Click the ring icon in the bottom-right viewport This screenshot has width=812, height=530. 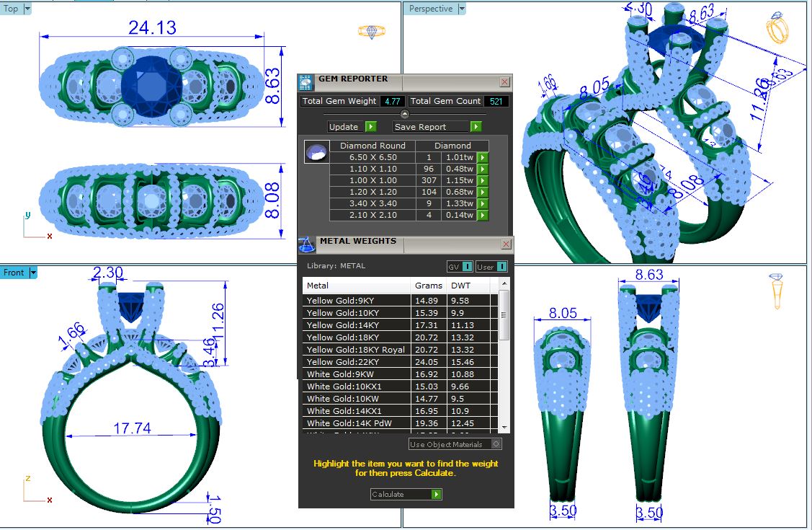777,291
